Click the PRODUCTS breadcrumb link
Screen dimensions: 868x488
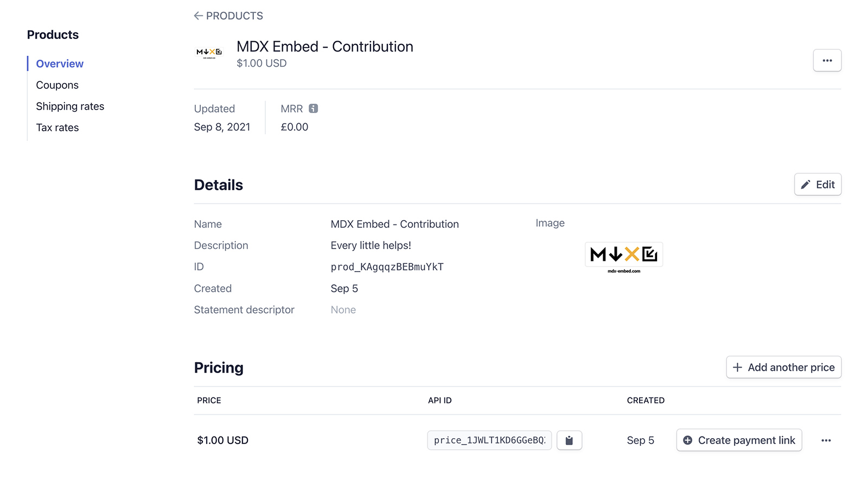click(234, 16)
